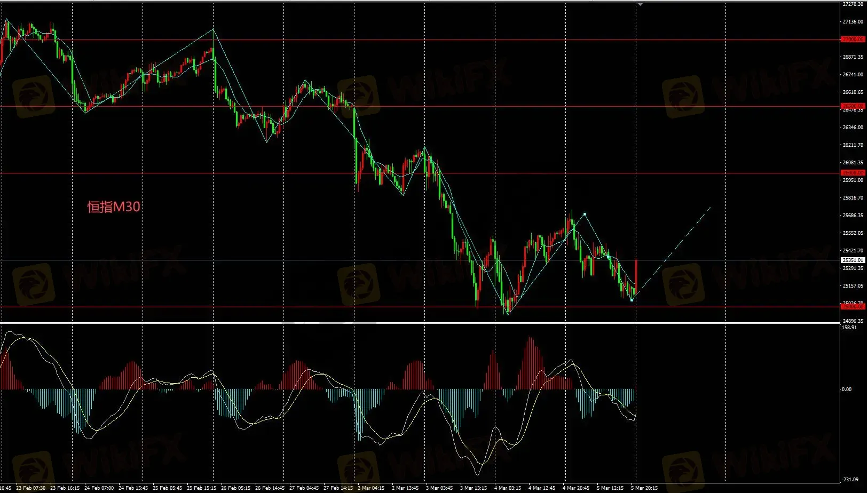Image resolution: width=868 pixels, height=493 pixels.
Task: Click the 27000.00 red price tag
Action: click(853, 39)
